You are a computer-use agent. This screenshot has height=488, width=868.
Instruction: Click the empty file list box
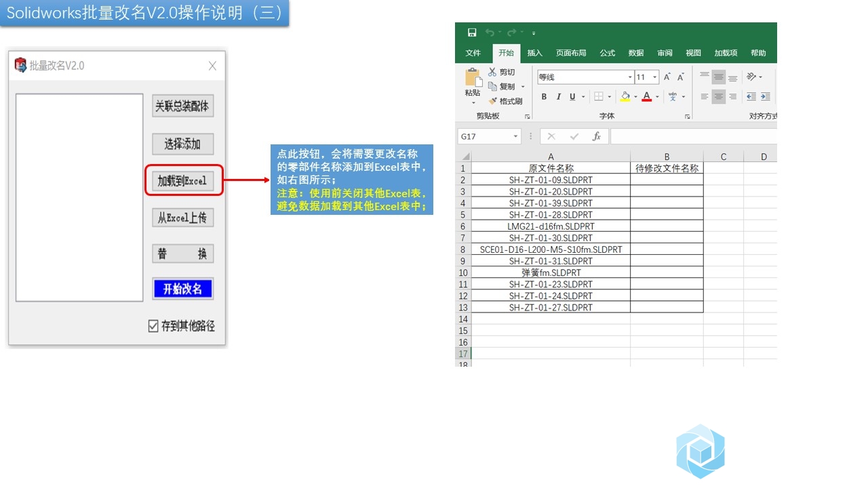click(x=79, y=197)
